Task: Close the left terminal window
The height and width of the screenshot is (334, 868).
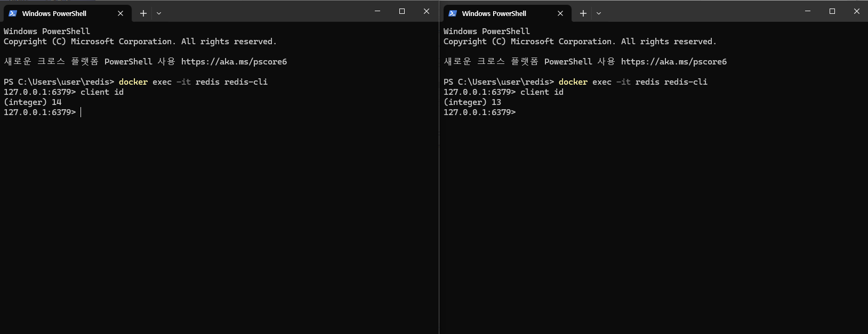Action: (427, 11)
